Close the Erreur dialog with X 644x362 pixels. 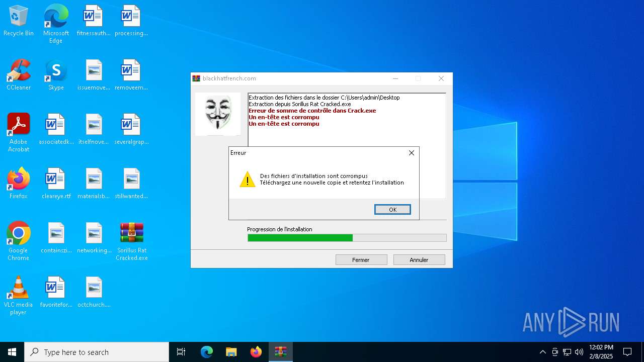point(412,153)
